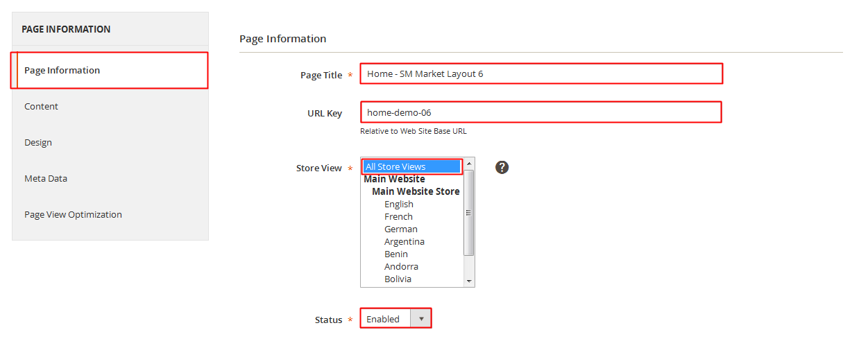Click the Store View list scroll-down arrow

tap(470, 281)
